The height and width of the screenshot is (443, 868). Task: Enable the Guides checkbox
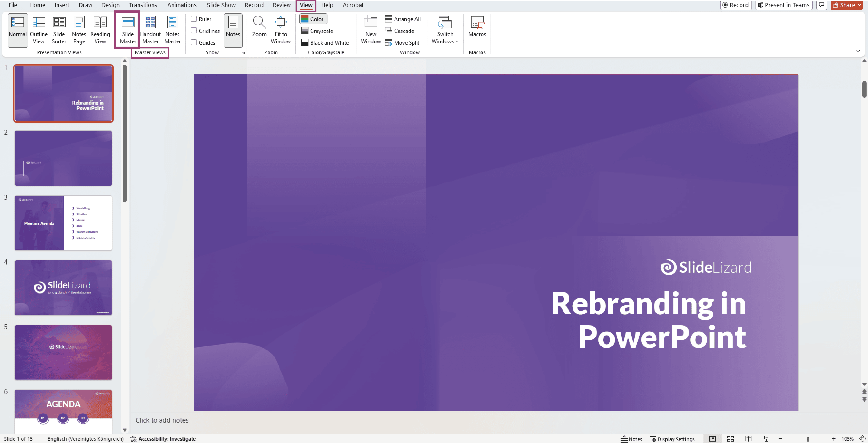tap(194, 42)
